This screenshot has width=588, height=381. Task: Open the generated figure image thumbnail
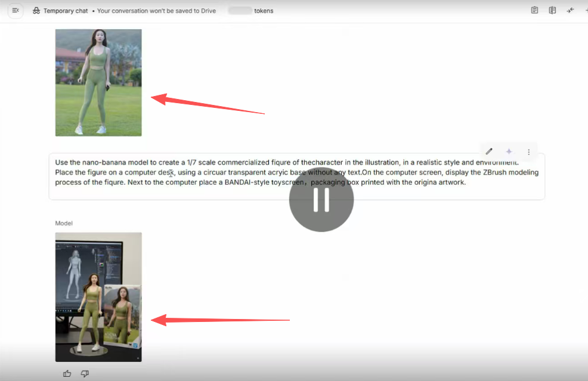(x=98, y=296)
